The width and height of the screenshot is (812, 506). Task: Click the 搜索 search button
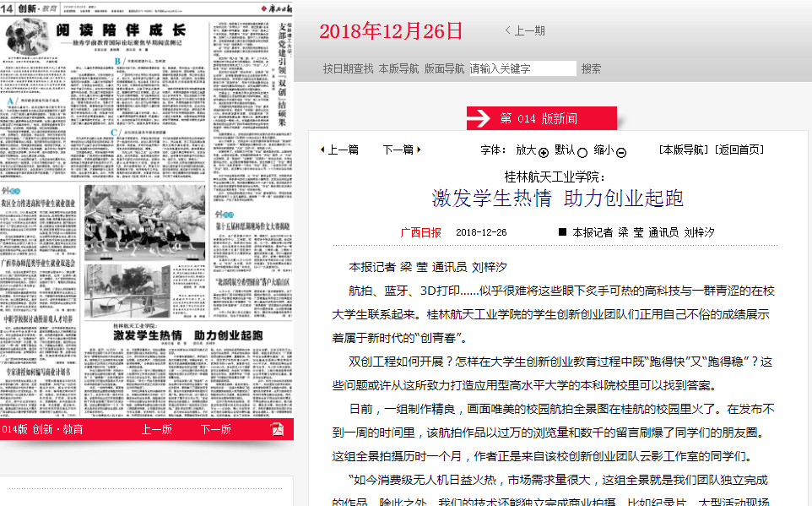point(591,68)
